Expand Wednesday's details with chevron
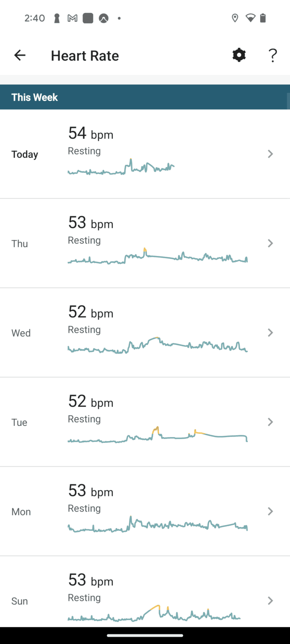This screenshot has height=644, width=290. 270,332
